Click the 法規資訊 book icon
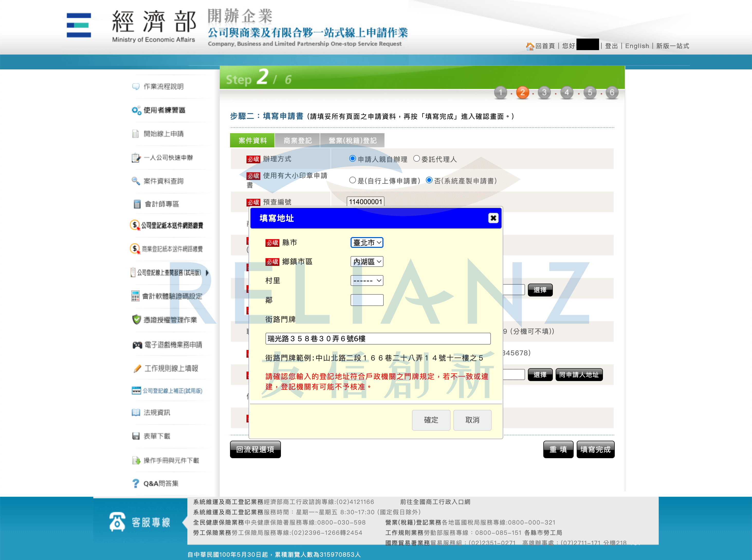Image resolution: width=752 pixels, height=560 pixels. (x=136, y=412)
